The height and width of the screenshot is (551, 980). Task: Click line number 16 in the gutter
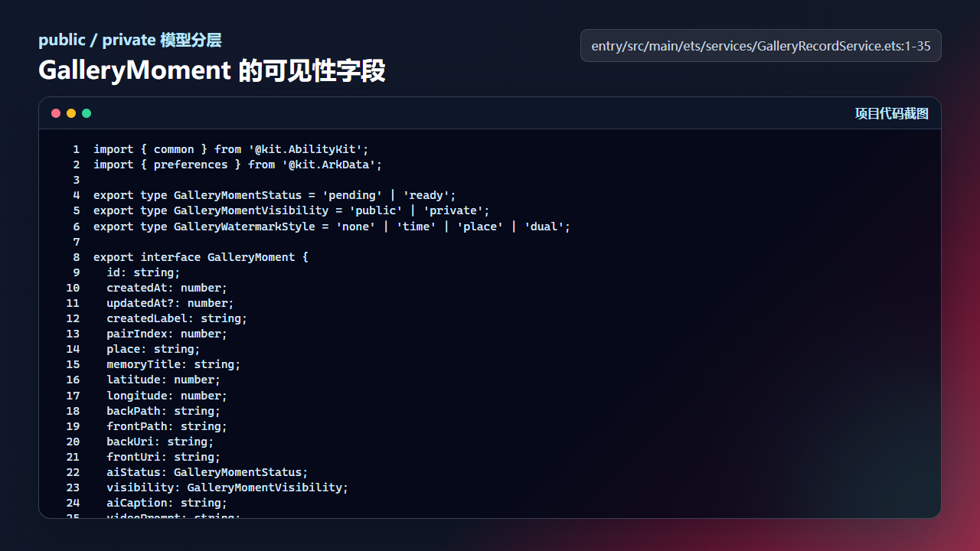click(73, 380)
